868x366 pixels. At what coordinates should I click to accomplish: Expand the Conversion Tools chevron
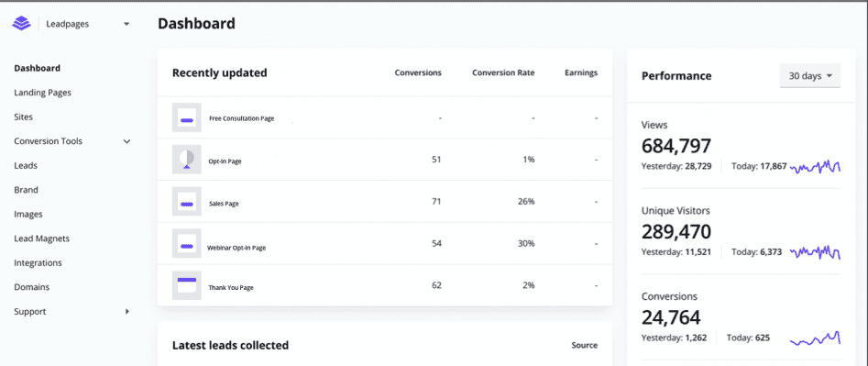click(x=126, y=142)
